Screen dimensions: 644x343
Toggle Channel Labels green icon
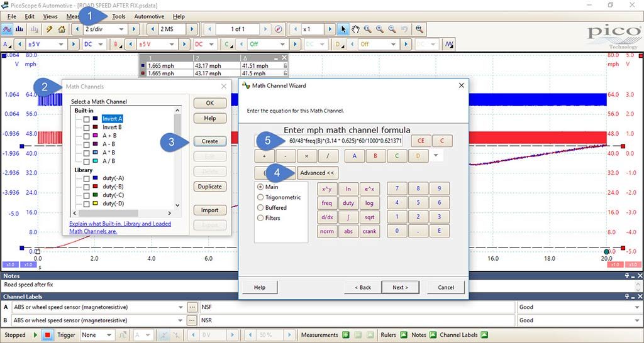point(484,335)
